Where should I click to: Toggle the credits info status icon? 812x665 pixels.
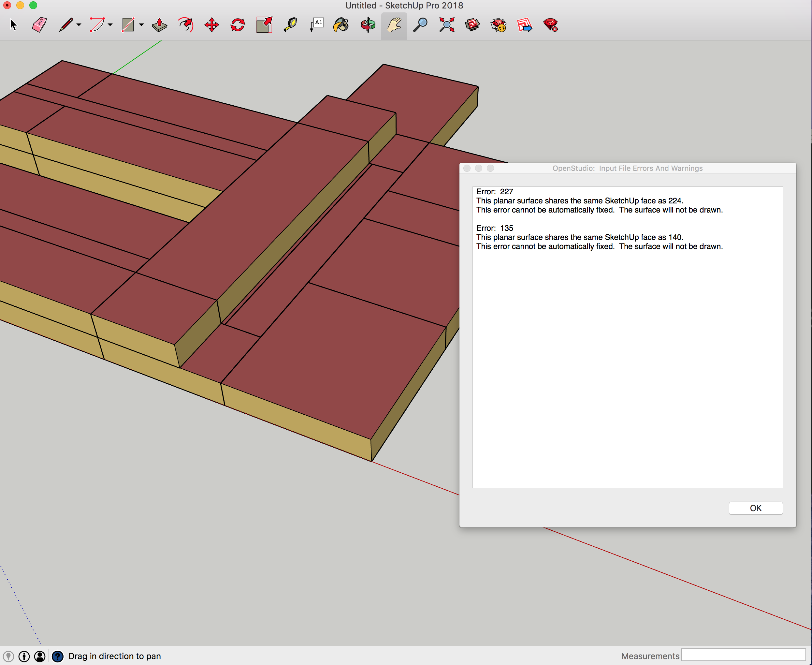(x=24, y=656)
